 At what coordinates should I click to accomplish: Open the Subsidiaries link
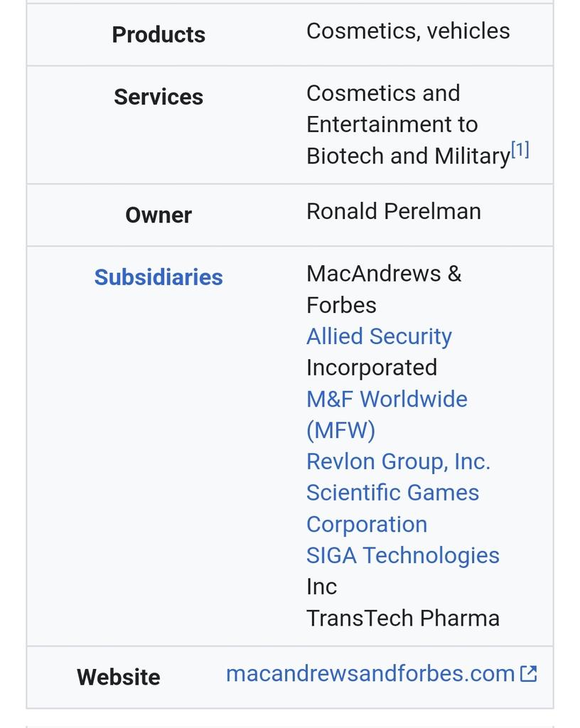click(x=159, y=277)
